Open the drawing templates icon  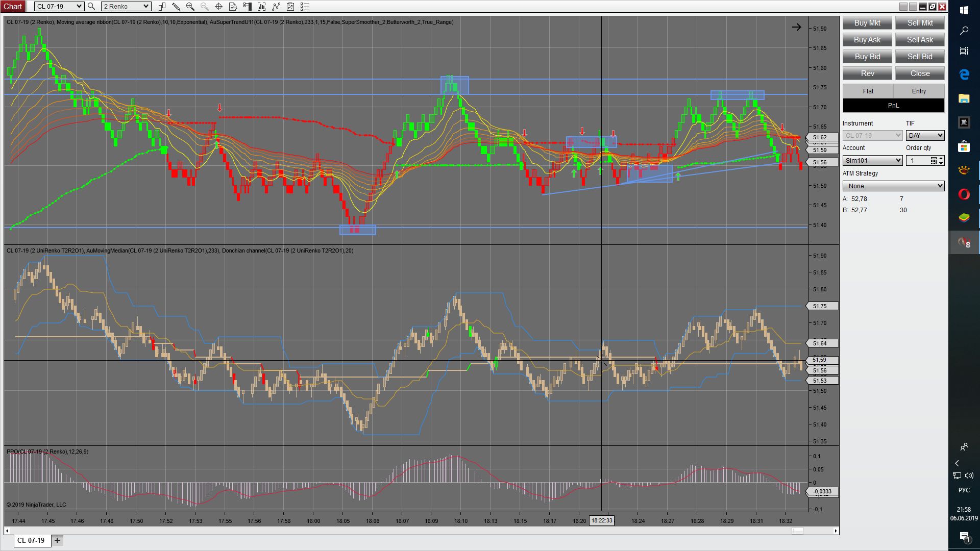pyautogui.click(x=290, y=7)
